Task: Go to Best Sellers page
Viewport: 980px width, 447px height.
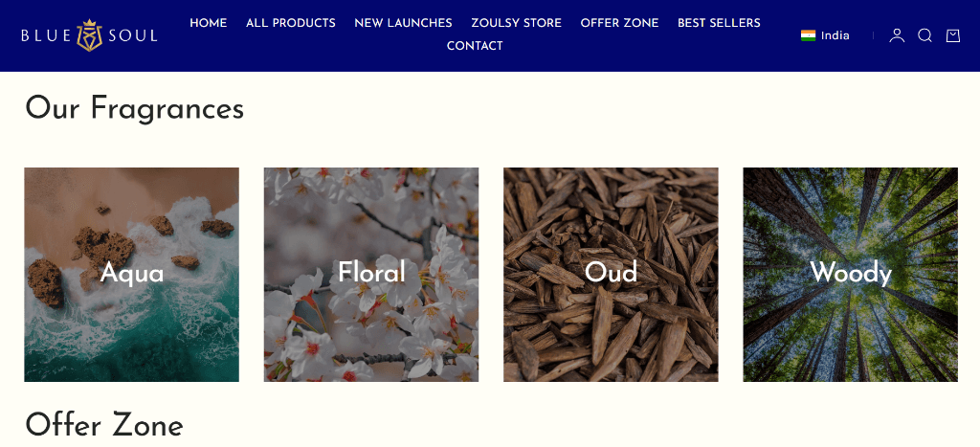Action: (719, 23)
